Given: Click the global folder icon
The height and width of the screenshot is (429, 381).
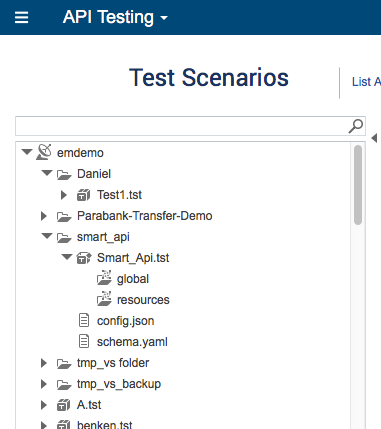Looking at the screenshot, I should point(104,278).
